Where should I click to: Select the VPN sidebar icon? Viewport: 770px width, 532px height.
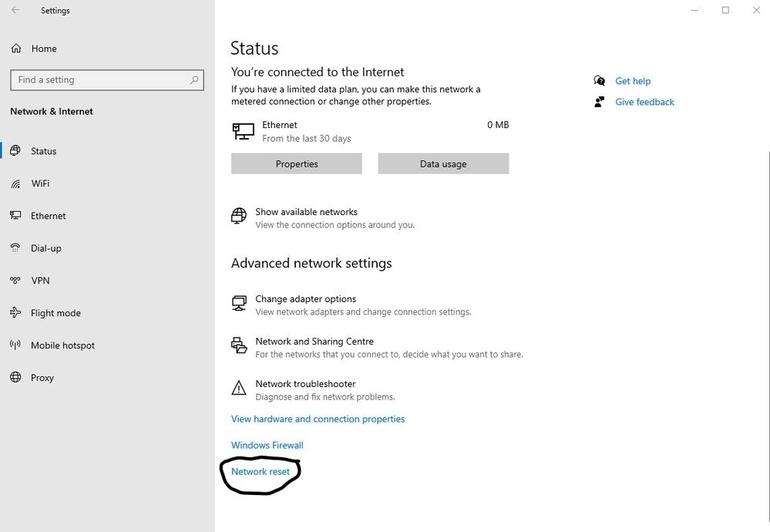(x=15, y=281)
